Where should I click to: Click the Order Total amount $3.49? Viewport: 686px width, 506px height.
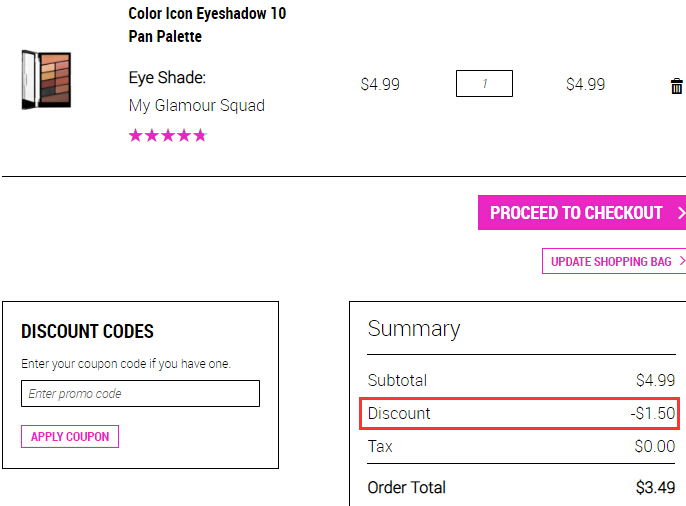click(x=655, y=487)
